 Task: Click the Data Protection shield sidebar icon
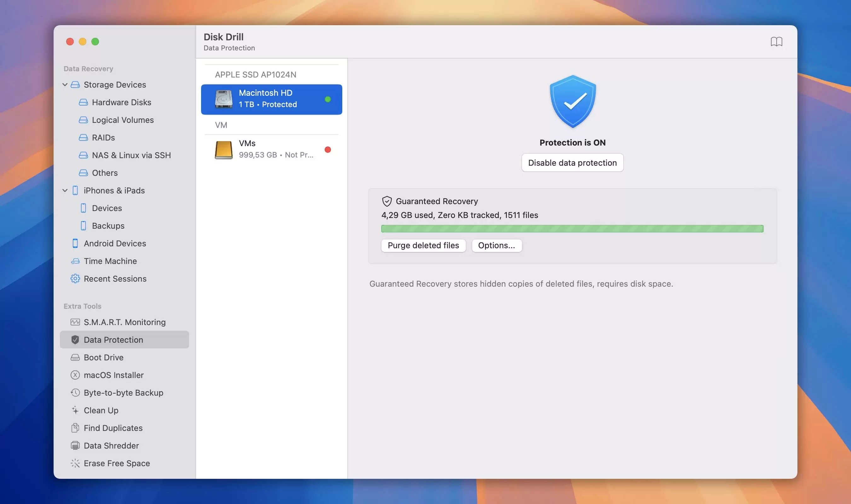pos(75,340)
